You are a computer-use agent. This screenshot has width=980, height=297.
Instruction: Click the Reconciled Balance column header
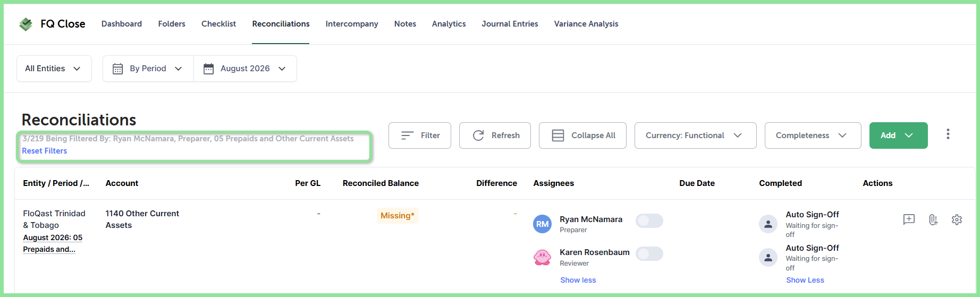click(381, 183)
